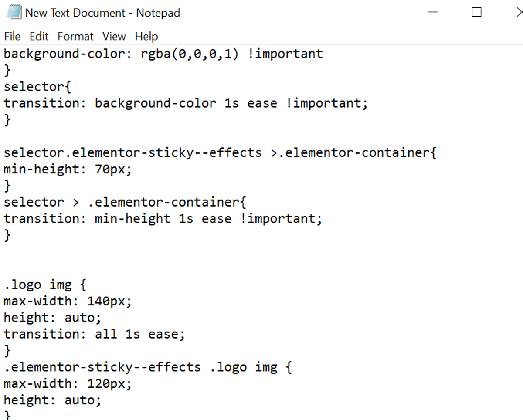
Task: Click the 'transition: all 1s ease;' line
Action: (x=95, y=335)
